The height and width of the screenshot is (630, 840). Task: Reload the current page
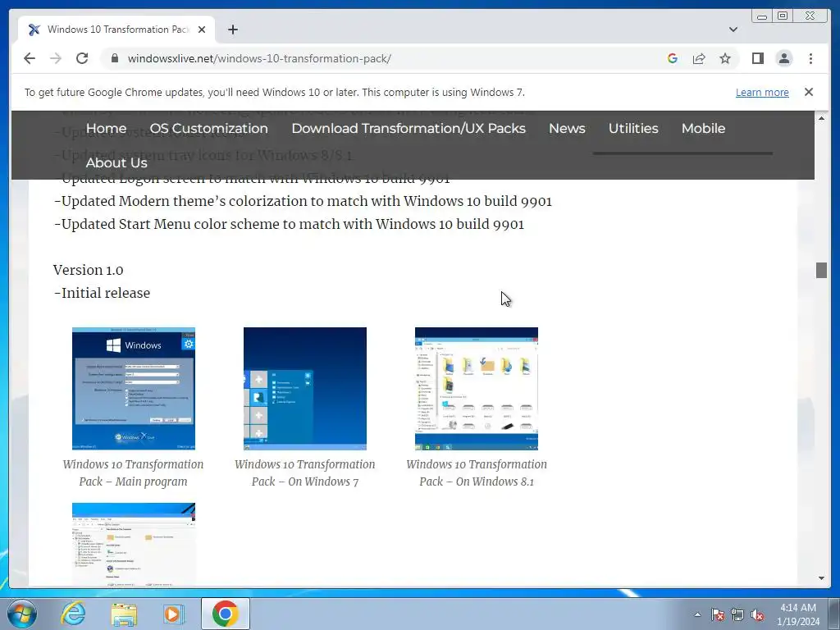[x=82, y=58]
